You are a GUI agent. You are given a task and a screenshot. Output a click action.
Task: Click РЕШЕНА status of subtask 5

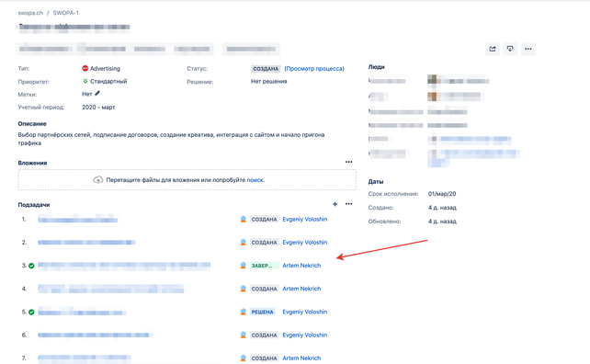pos(262,312)
